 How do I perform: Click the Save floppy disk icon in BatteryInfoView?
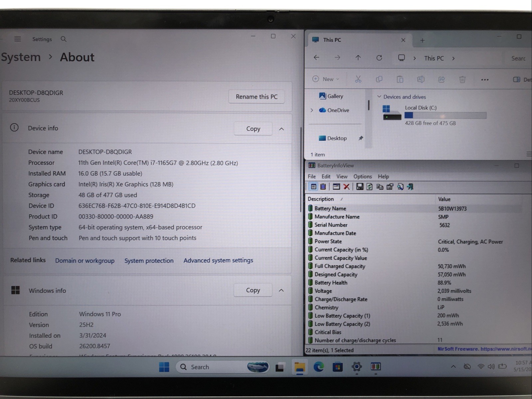coord(360,187)
